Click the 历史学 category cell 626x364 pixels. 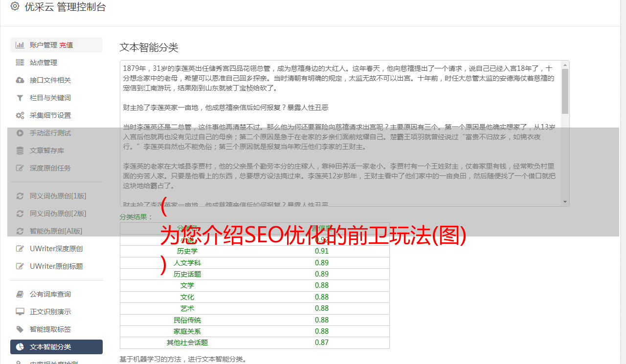click(187, 251)
